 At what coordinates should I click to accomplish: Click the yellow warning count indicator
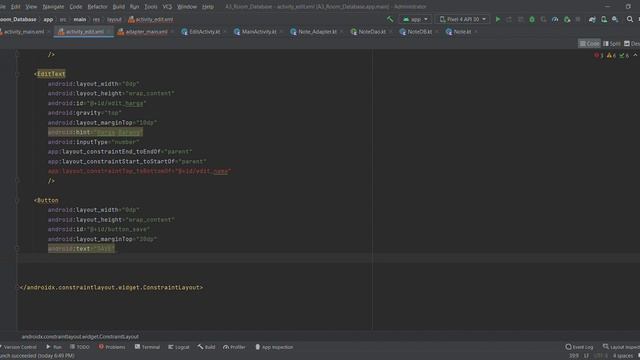tap(611, 56)
